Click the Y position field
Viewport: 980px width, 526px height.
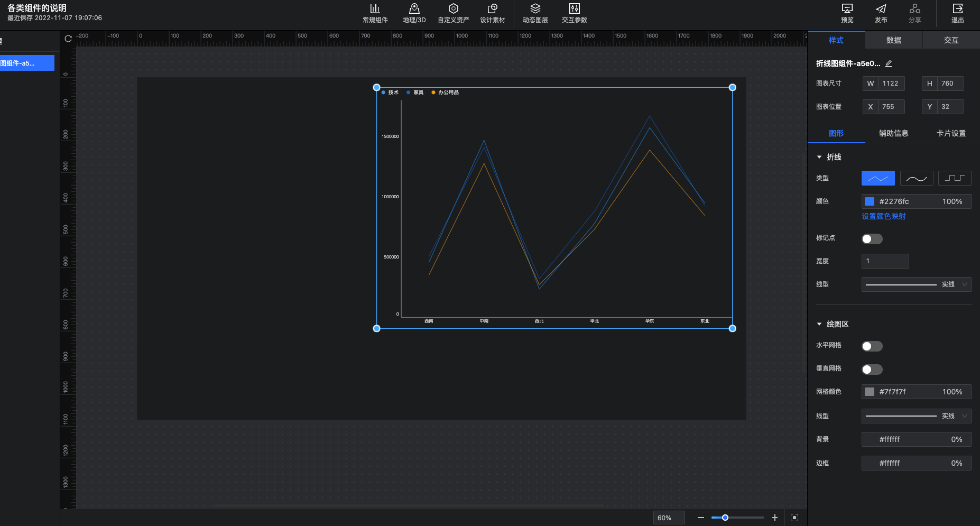point(943,107)
